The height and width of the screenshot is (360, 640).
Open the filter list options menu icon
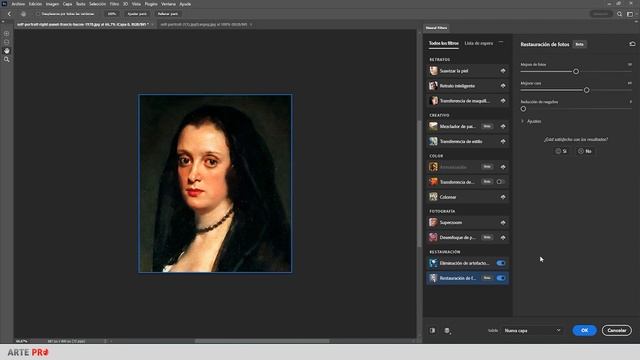(501, 43)
